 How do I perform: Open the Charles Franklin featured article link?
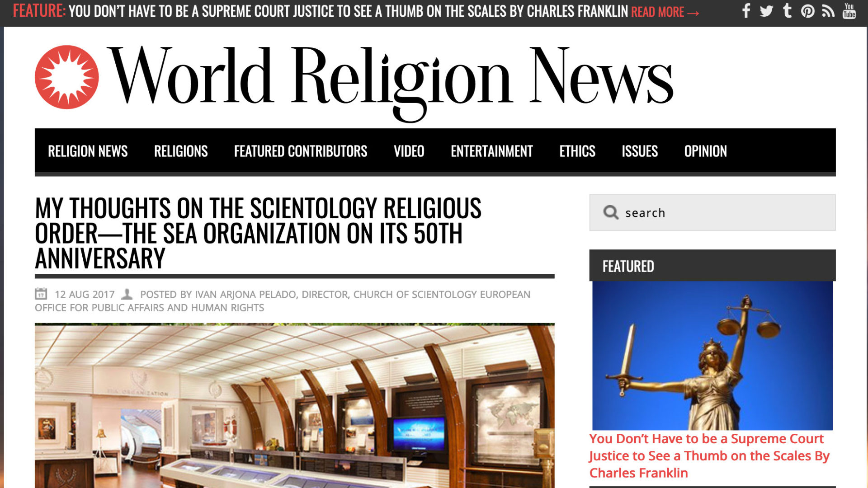pyautogui.click(x=708, y=455)
